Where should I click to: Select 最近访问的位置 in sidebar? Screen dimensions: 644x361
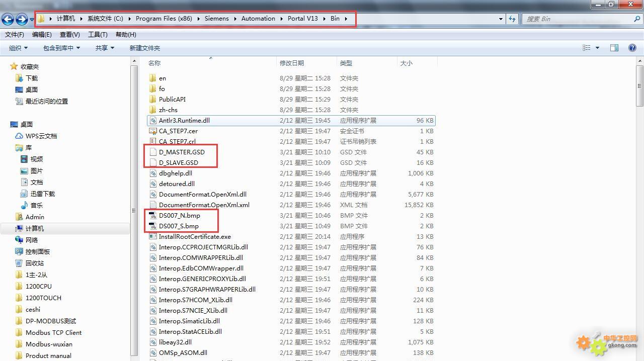click(47, 101)
